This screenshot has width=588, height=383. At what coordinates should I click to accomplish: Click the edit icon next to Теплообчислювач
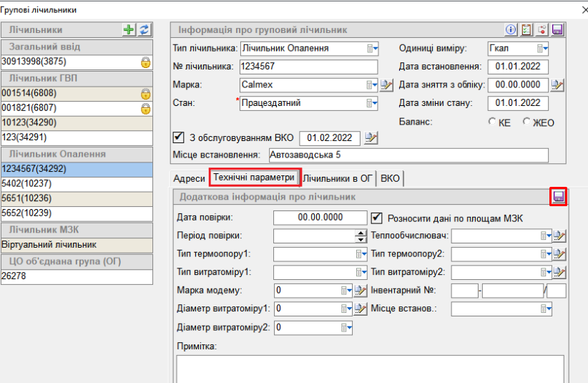coord(559,236)
